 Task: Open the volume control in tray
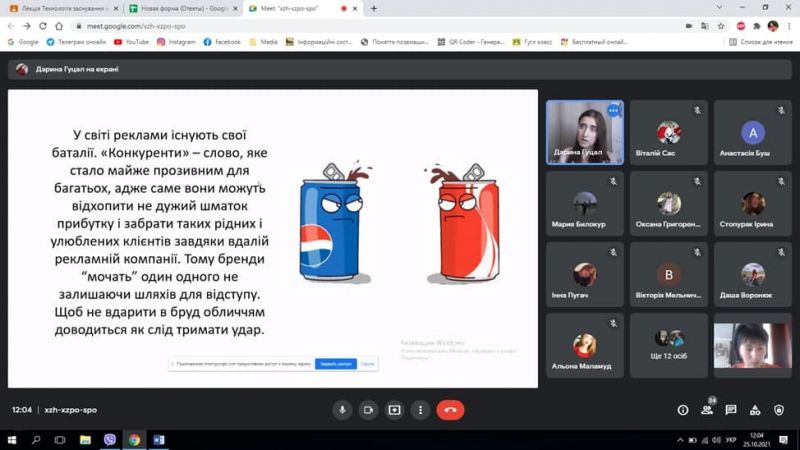[716, 440]
